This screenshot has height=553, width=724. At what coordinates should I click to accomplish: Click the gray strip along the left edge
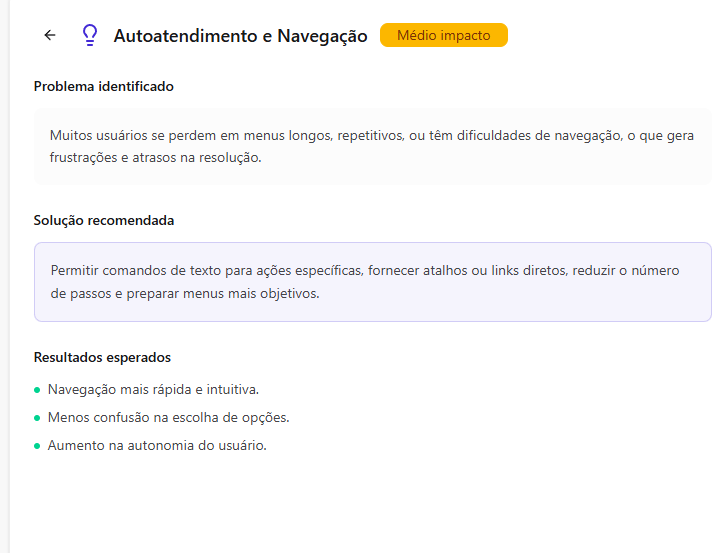click(x=5, y=300)
